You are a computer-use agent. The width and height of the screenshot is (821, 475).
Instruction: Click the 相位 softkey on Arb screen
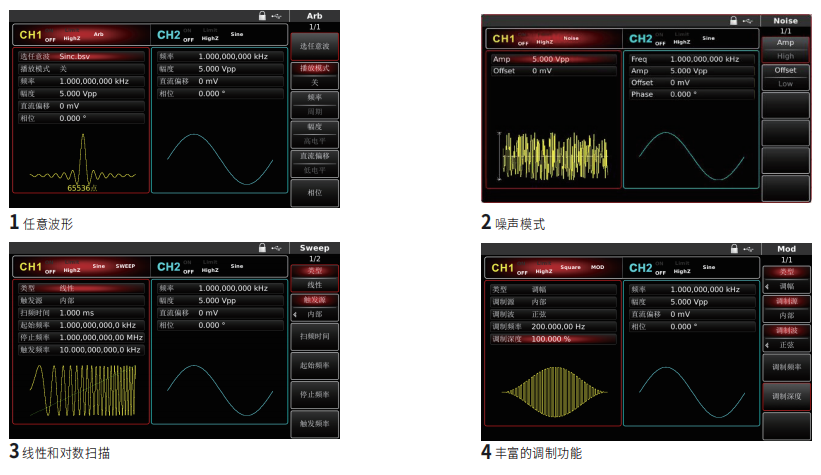315,193
